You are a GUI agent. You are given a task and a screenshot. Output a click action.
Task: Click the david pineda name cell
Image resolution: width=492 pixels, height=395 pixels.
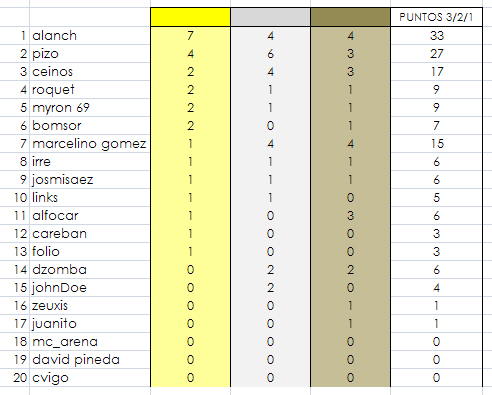[x=90, y=359]
